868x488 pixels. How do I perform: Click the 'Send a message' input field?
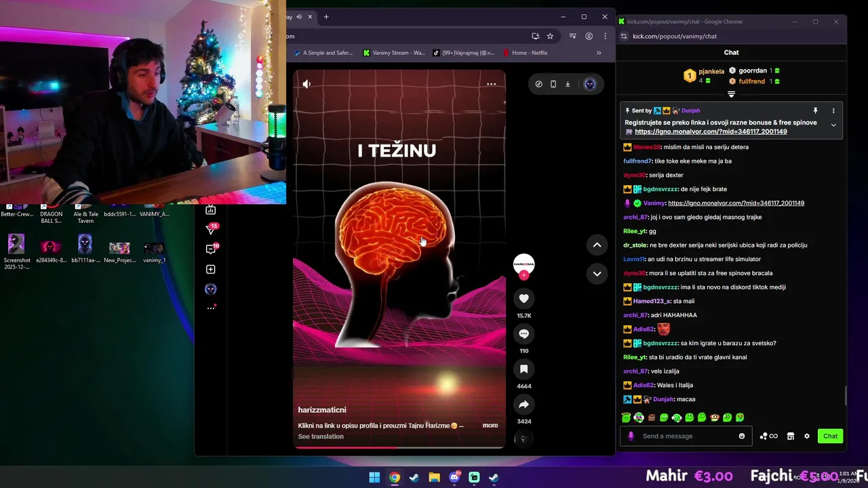[687, 436]
